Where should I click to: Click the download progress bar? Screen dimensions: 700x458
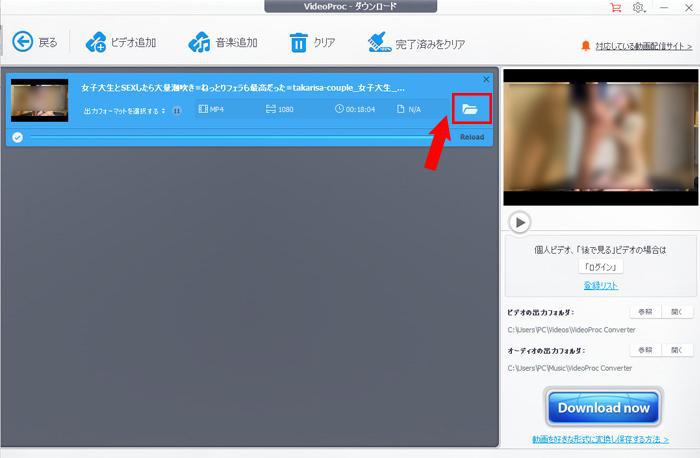[x=230, y=137]
